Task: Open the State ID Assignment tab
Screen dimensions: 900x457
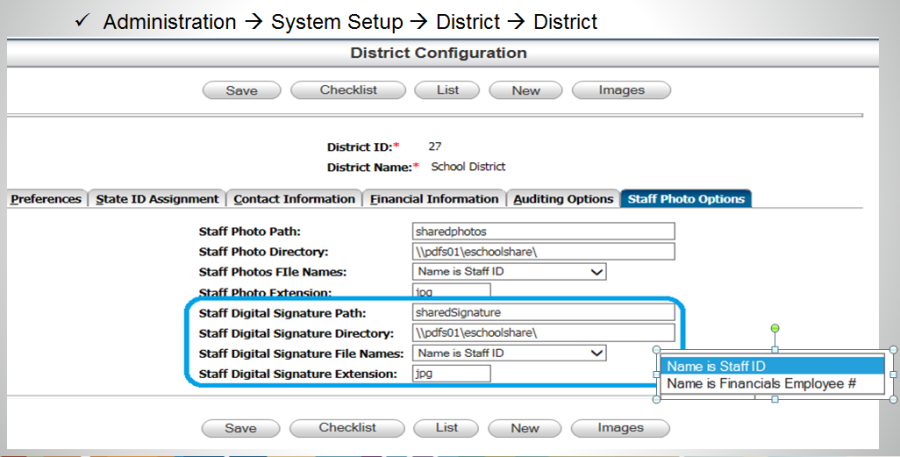Action: pos(157,199)
